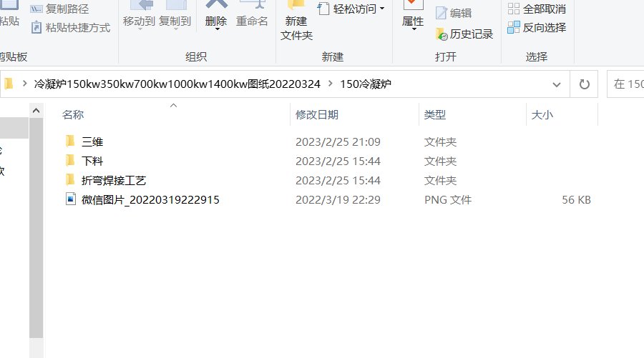Click the 删除 delete icon
644x358 pixels.
(216, 5)
